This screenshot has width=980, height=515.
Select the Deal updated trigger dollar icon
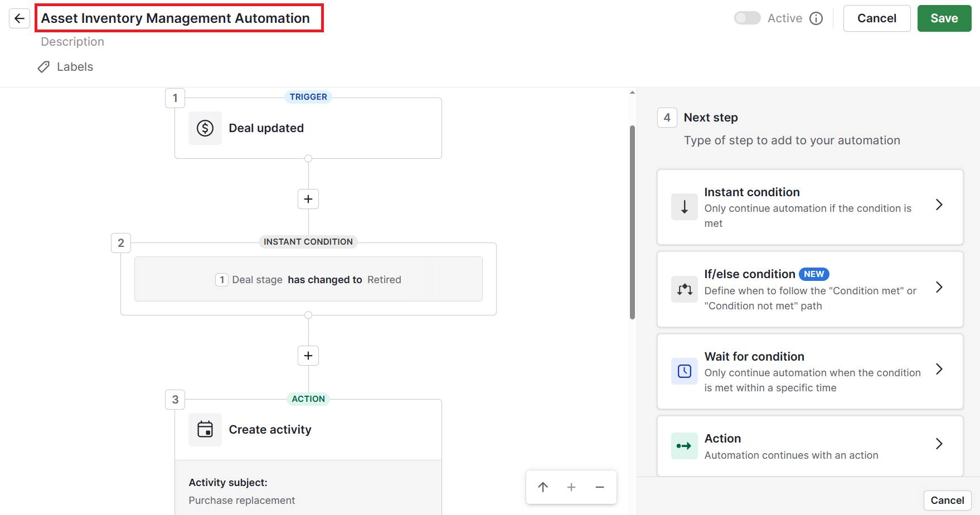point(205,128)
